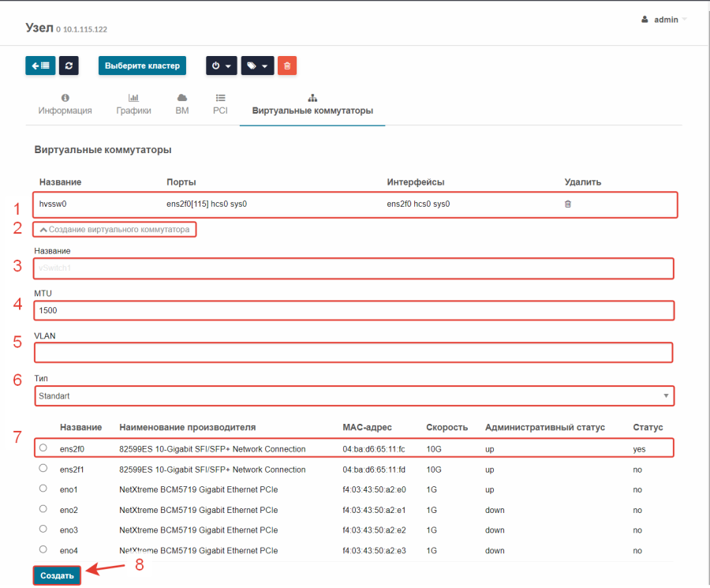Click the MAC address f4:03:43:50:a2:e0
Image resolution: width=710 pixels, height=588 pixels.
[374, 489]
